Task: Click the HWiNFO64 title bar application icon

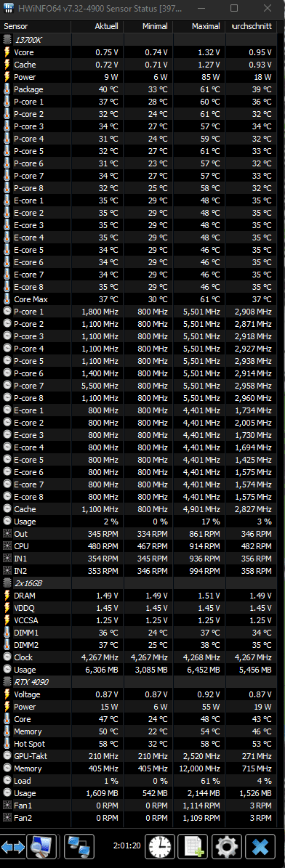Action: point(9,8)
